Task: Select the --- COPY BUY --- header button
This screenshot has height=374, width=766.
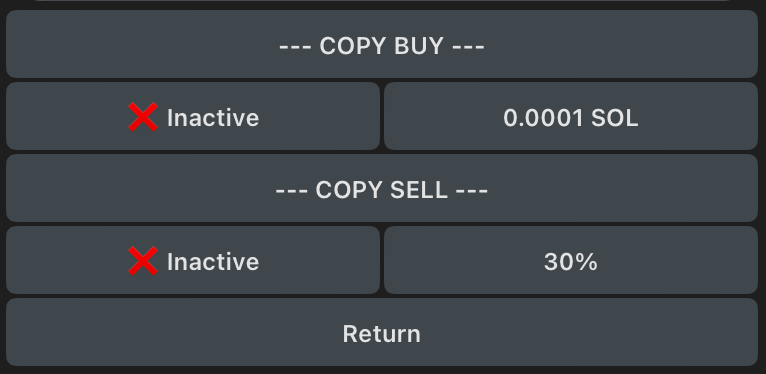Action: click(x=382, y=44)
